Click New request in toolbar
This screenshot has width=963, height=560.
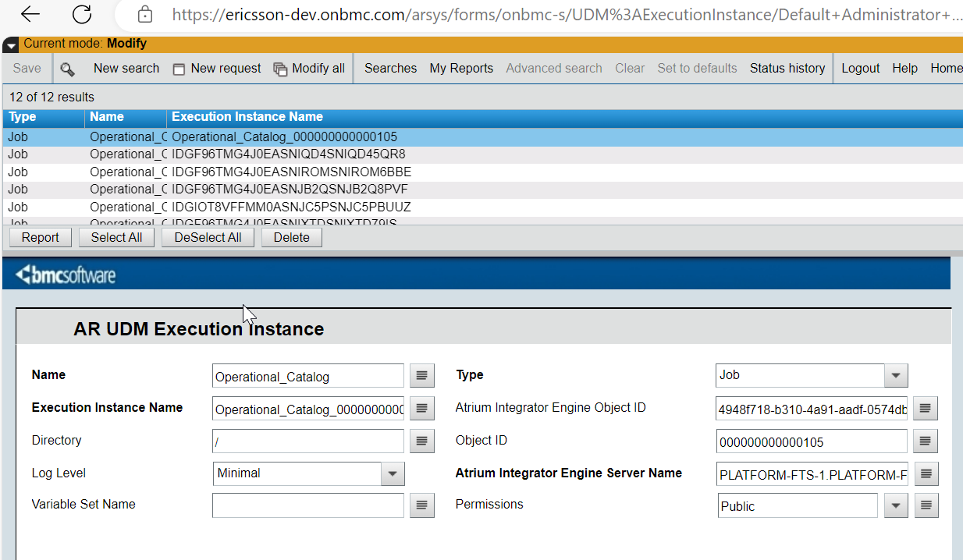(x=226, y=69)
